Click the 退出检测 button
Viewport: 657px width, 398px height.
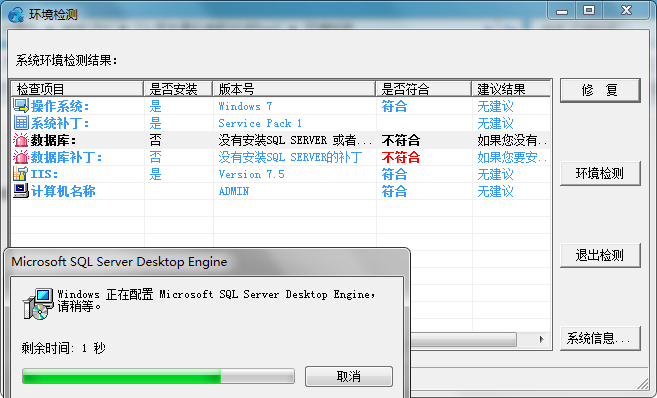pos(600,255)
